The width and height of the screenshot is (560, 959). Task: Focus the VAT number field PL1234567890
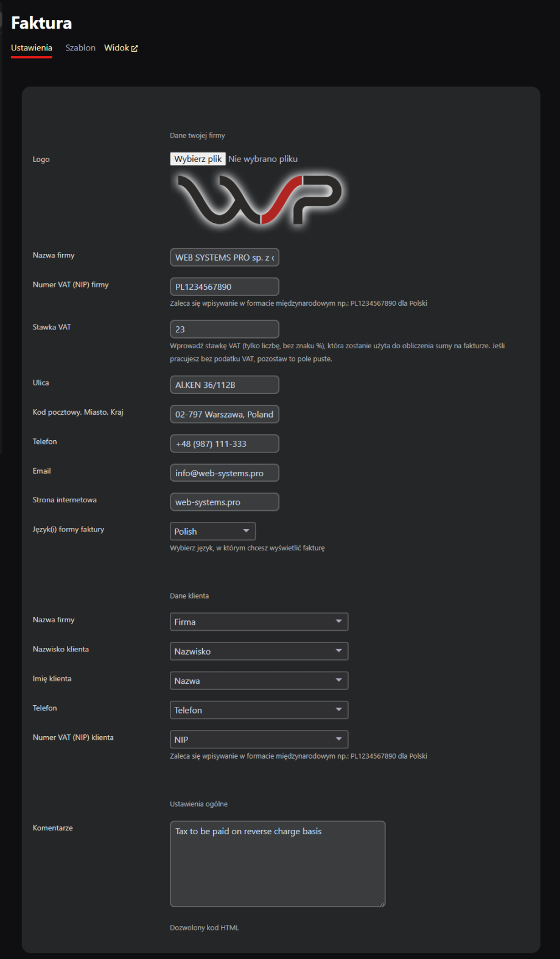(224, 287)
